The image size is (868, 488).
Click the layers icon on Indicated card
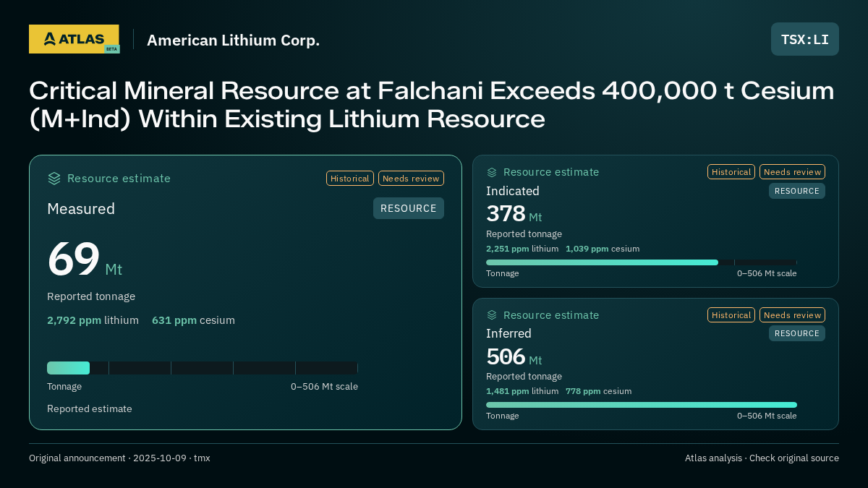click(492, 172)
